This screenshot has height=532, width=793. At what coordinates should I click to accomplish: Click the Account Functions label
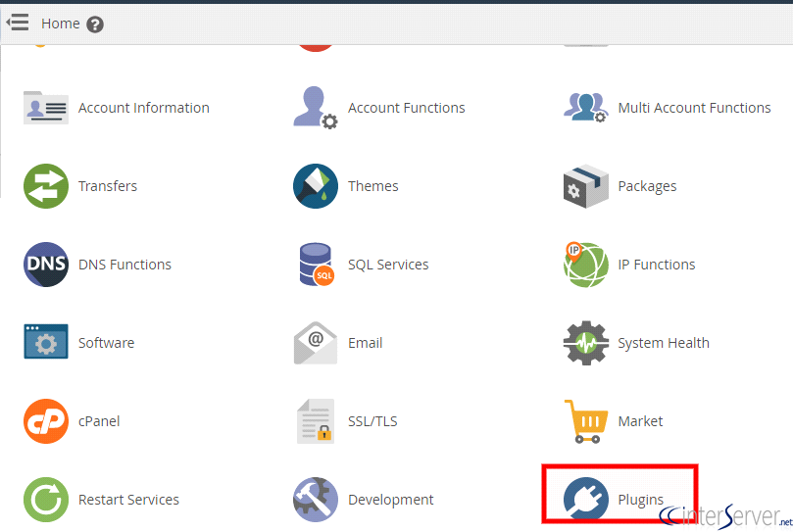[407, 108]
